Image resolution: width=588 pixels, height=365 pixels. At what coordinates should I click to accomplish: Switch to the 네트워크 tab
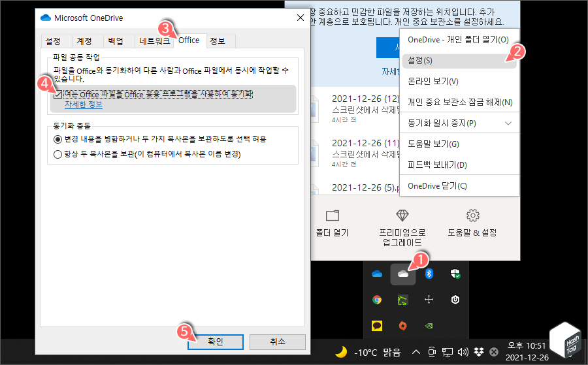[x=154, y=41]
